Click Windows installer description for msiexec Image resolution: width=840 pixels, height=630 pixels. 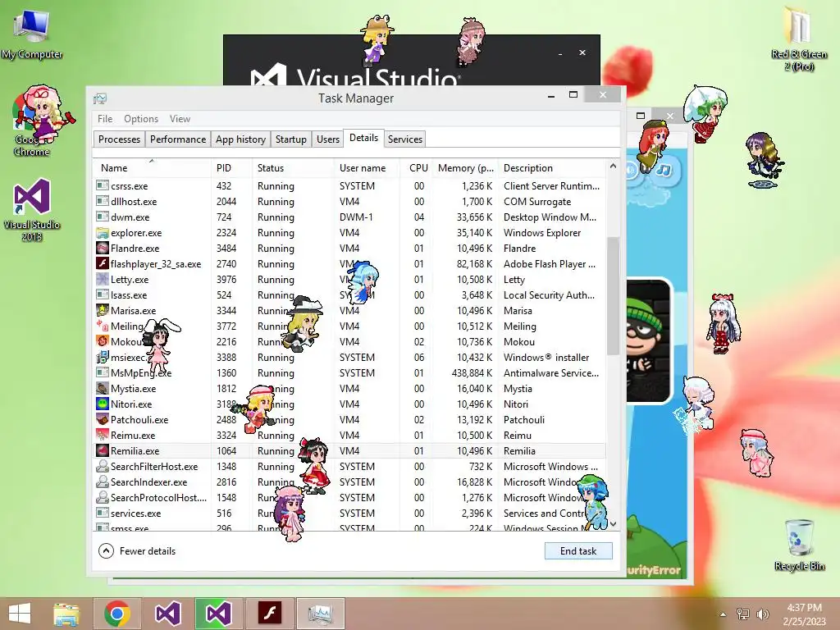click(546, 358)
